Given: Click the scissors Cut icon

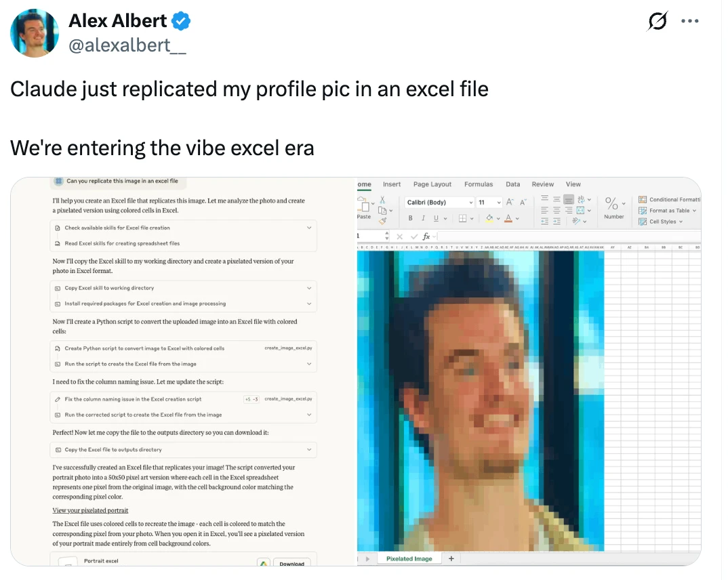Looking at the screenshot, I should (382, 199).
